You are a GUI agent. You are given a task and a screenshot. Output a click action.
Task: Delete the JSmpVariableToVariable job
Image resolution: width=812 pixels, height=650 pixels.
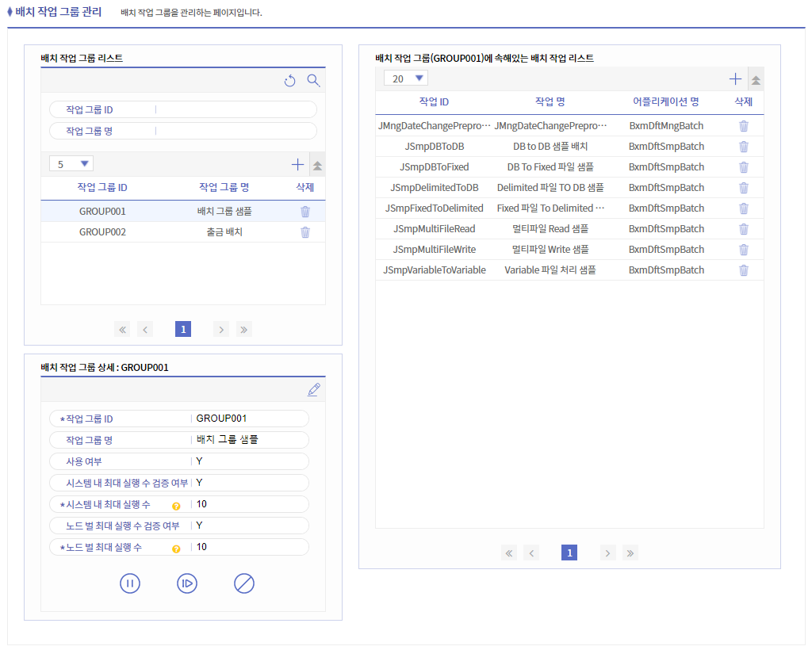click(x=744, y=270)
